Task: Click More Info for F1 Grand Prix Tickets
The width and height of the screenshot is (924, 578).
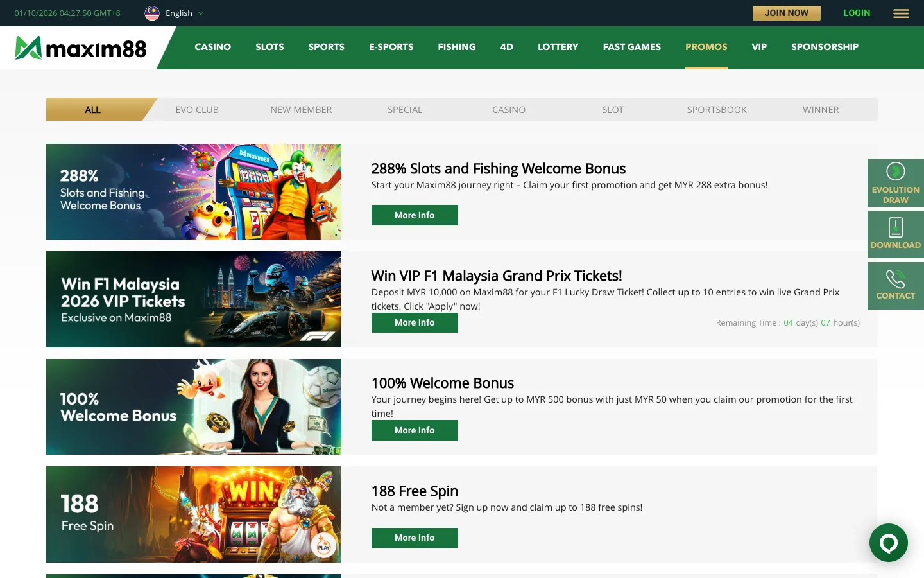Action: click(x=415, y=322)
